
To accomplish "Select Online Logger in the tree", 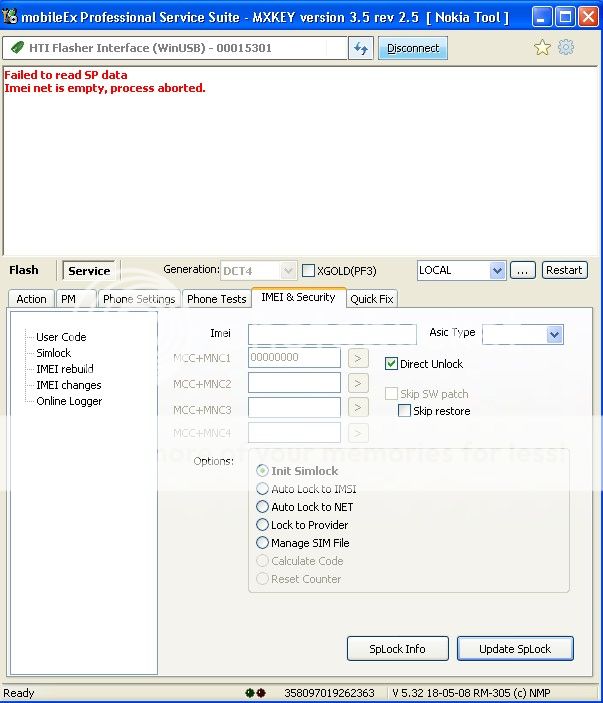I will coord(69,401).
